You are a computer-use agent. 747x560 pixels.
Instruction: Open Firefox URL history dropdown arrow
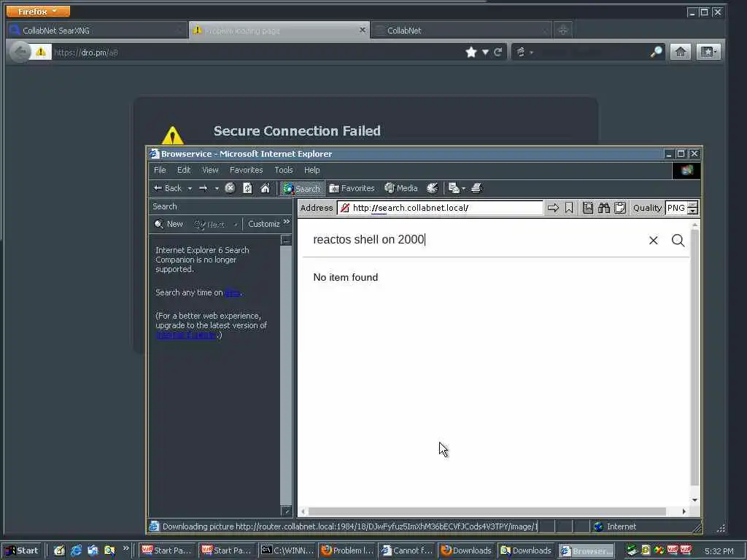click(485, 52)
